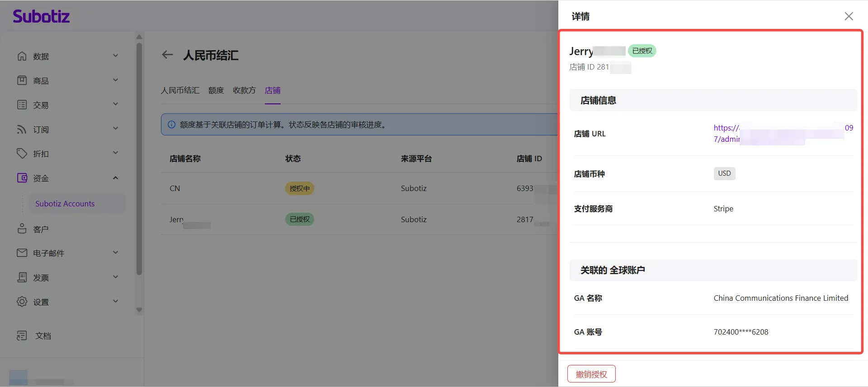Click the 发票 invoice icon
This screenshot has height=387, width=868.
click(22, 277)
